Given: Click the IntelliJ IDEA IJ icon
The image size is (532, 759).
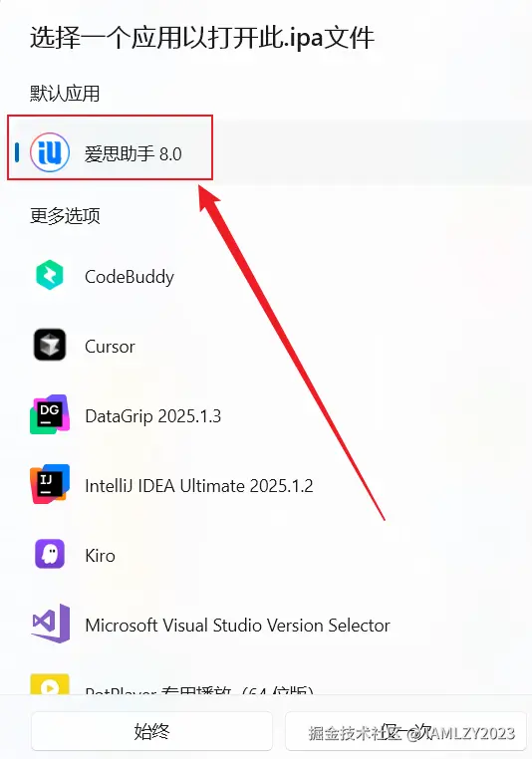Looking at the screenshot, I should point(50,484).
